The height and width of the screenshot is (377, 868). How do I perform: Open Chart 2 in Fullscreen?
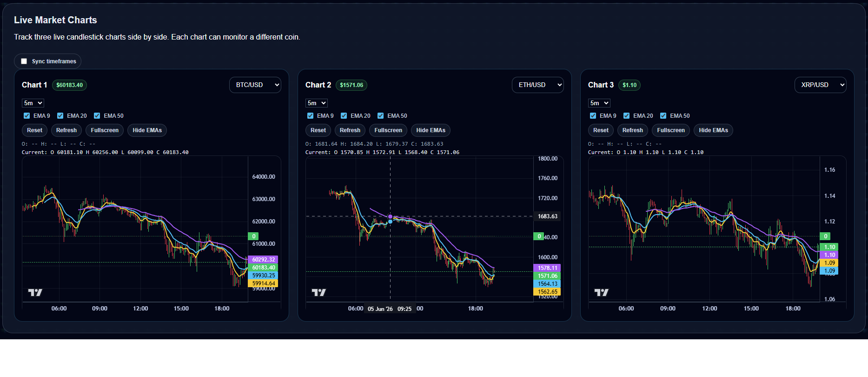point(388,130)
